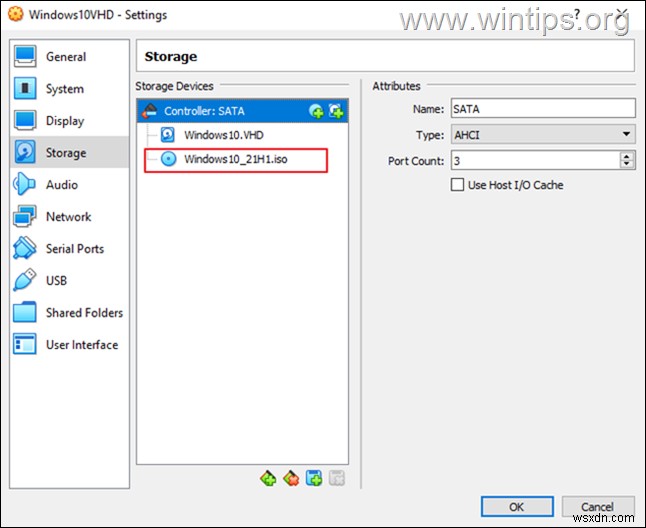Click the USB plug icon
The image size is (646, 528).
(25, 280)
